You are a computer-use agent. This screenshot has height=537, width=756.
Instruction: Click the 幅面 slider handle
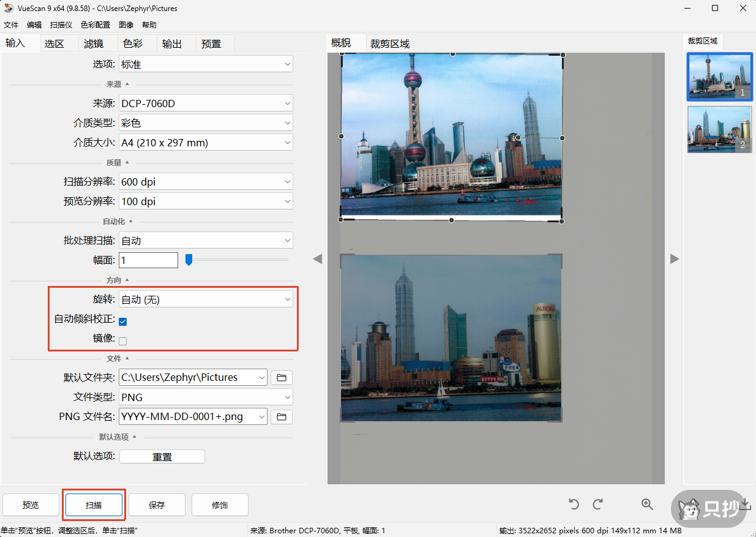pyautogui.click(x=189, y=260)
